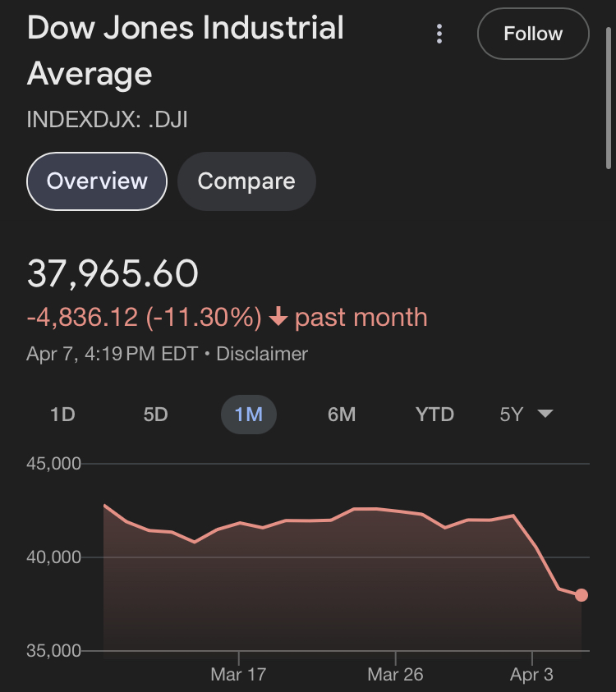The width and height of the screenshot is (616, 692).
Task: Follow the Dow Jones Industrial Average
Action: 533,34
